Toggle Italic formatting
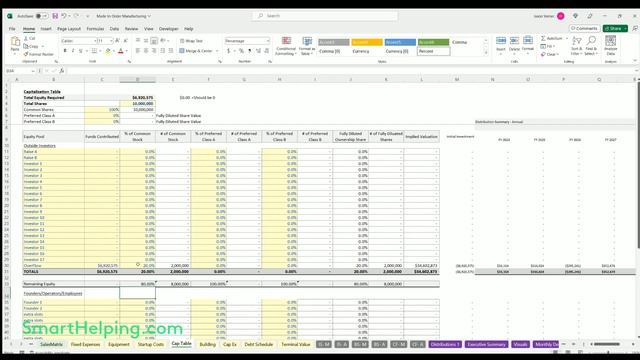Image resolution: width=640 pixels, height=360 pixels. coord(73,51)
